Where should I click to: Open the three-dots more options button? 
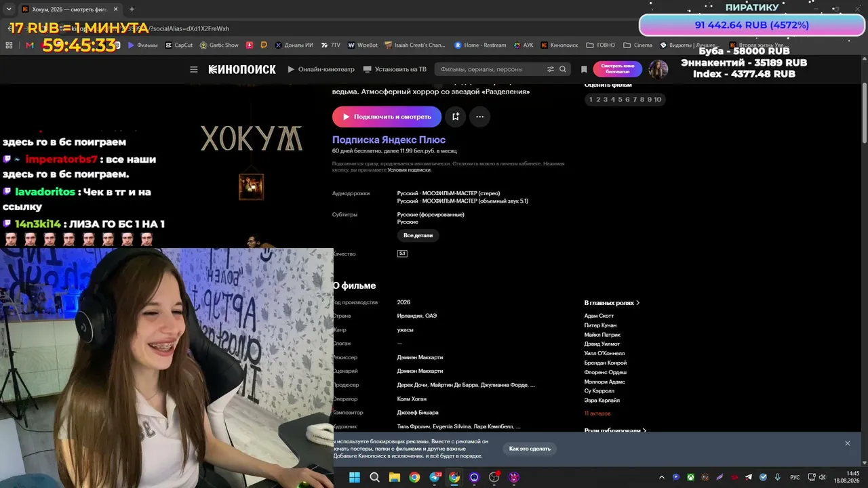pos(479,117)
